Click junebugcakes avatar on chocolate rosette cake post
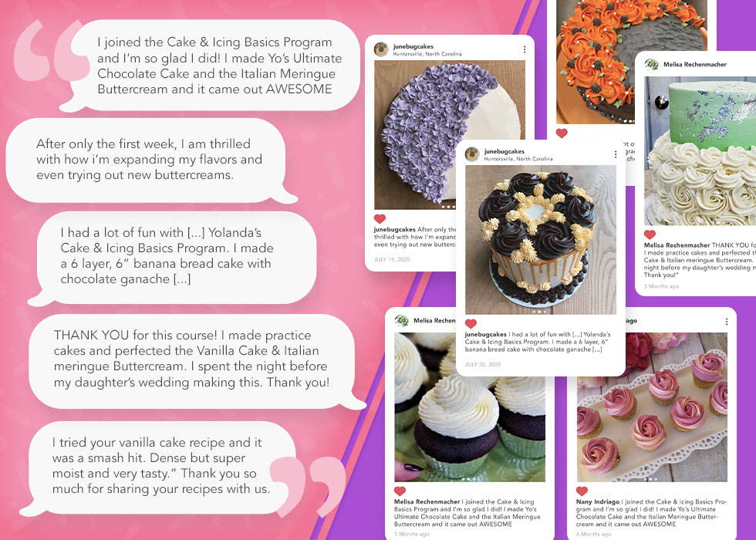The height and width of the screenshot is (540, 756). click(x=471, y=154)
